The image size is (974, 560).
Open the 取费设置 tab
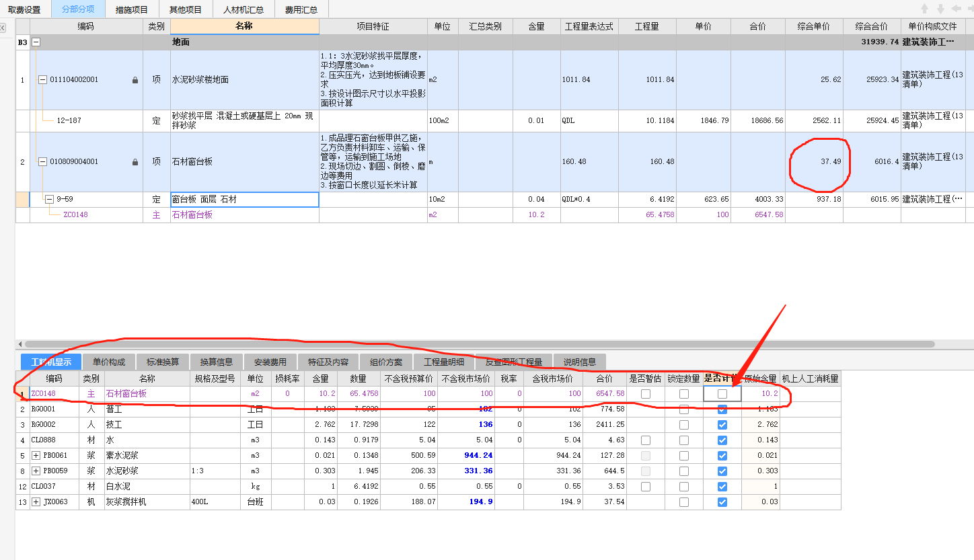(25, 9)
